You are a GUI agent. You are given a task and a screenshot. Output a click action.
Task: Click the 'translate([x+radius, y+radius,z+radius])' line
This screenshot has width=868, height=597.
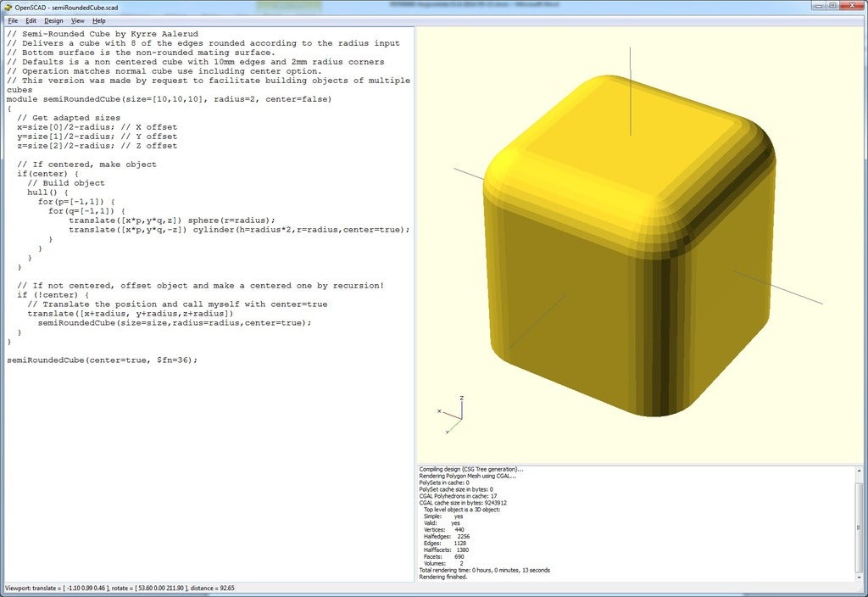[x=131, y=314]
